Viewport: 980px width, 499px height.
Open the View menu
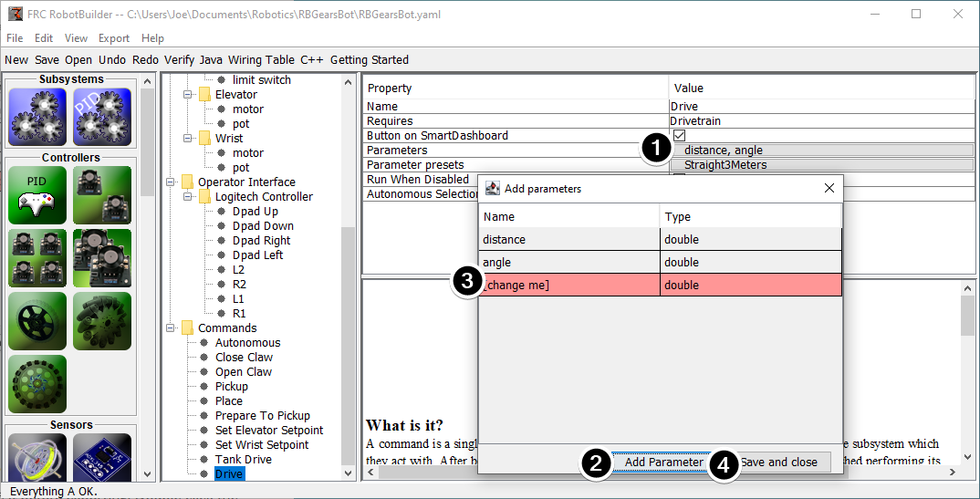coord(77,38)
